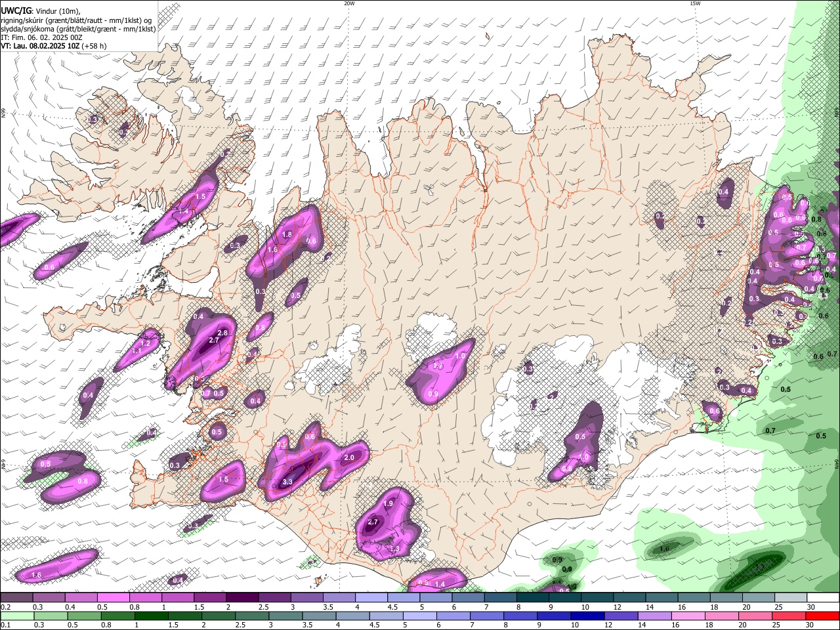Click the '2.0' precipitation value on the map

(x=349, y=458)
